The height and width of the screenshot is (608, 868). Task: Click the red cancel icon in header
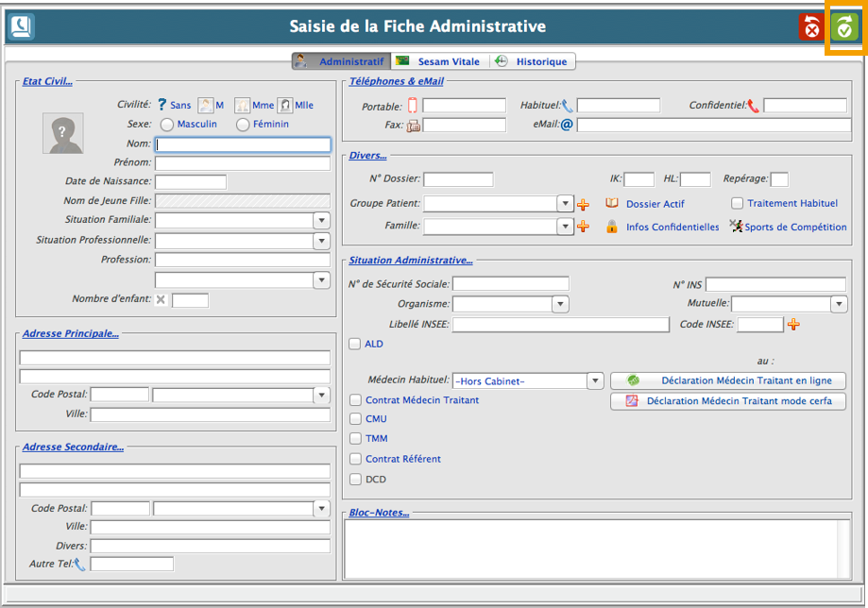[x=811, y=26]
